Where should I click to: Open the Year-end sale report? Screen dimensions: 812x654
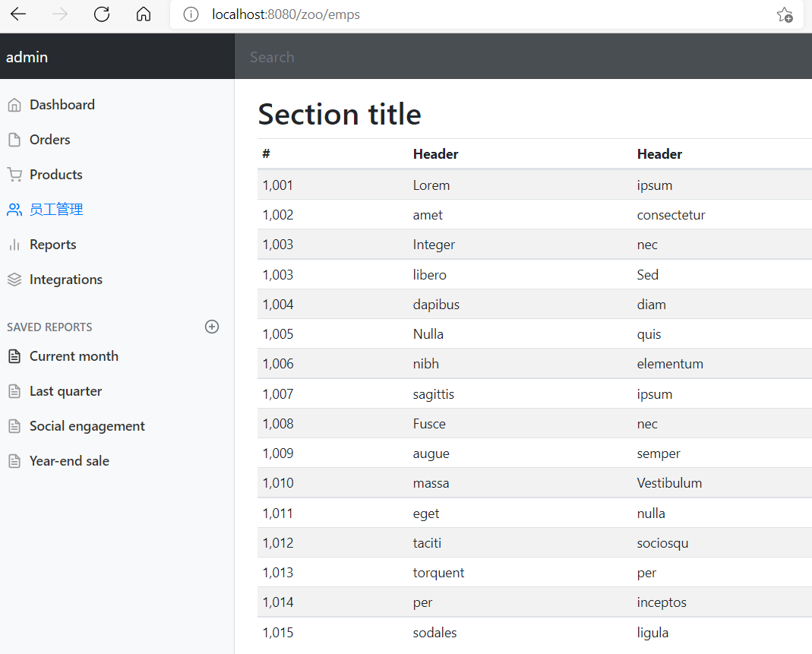point(69,461)
